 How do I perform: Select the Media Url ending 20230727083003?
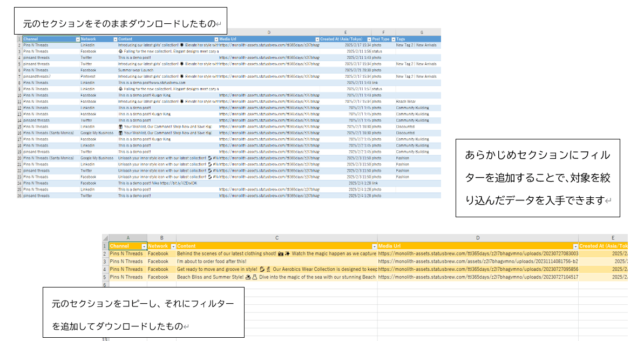478,254
